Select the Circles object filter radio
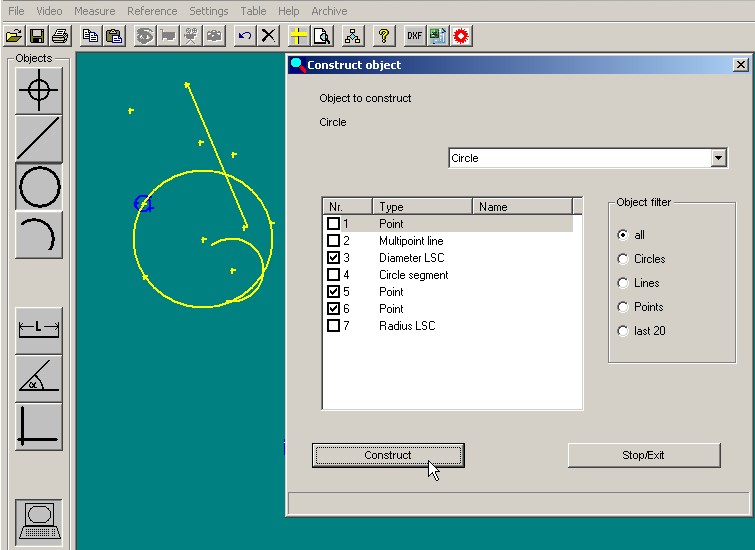The image size is (755, 550). pos(623,259)
